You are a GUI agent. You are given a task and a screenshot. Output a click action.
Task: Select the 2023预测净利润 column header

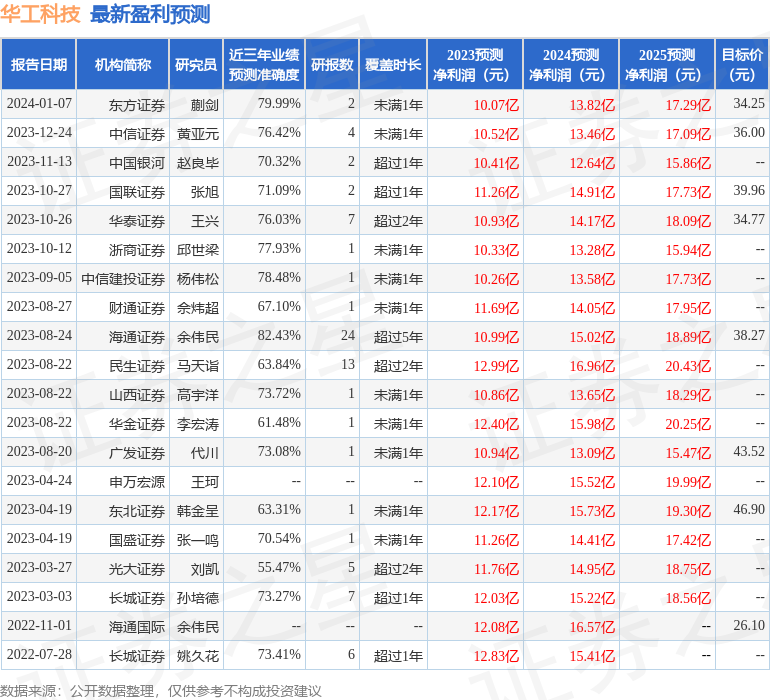475,64
